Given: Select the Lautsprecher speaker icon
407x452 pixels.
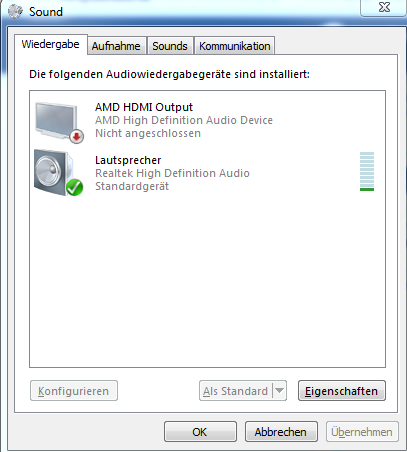Looking at the screenshot, I should click(58, 173).
